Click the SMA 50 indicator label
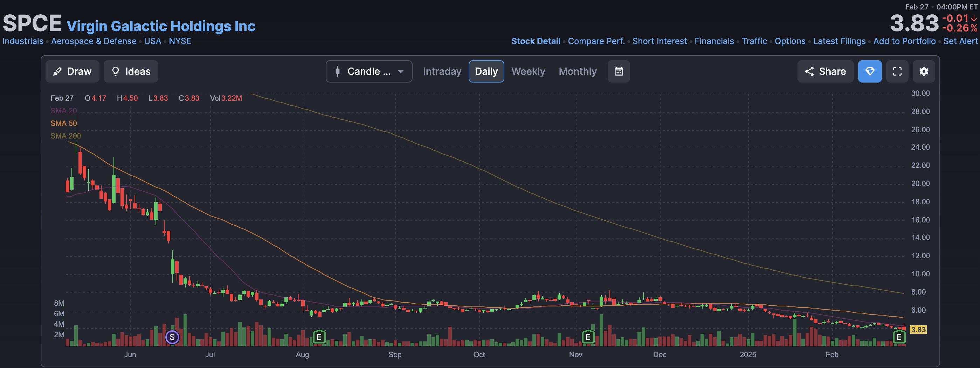Image resolution: width=980 pixels, height=368 pixels. 63,123
